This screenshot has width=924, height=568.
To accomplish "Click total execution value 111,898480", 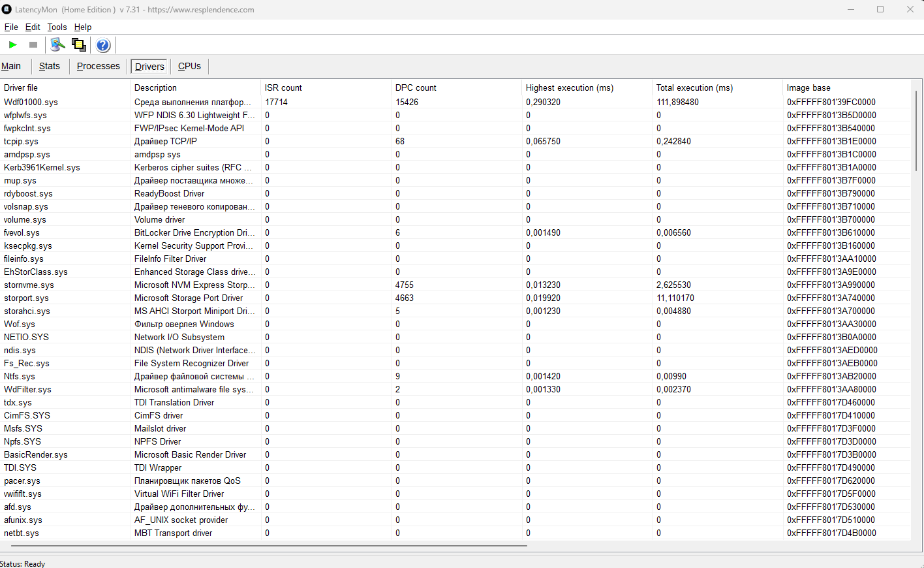I will pyautogui.click(x=677, y=102).
